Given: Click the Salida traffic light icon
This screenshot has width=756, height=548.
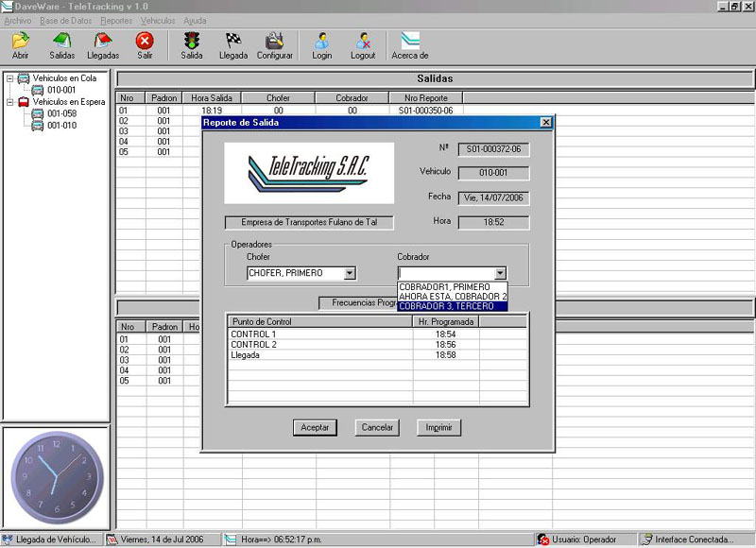Looking at the screenshot, I should pyautogui.click(x=192, y=41).
